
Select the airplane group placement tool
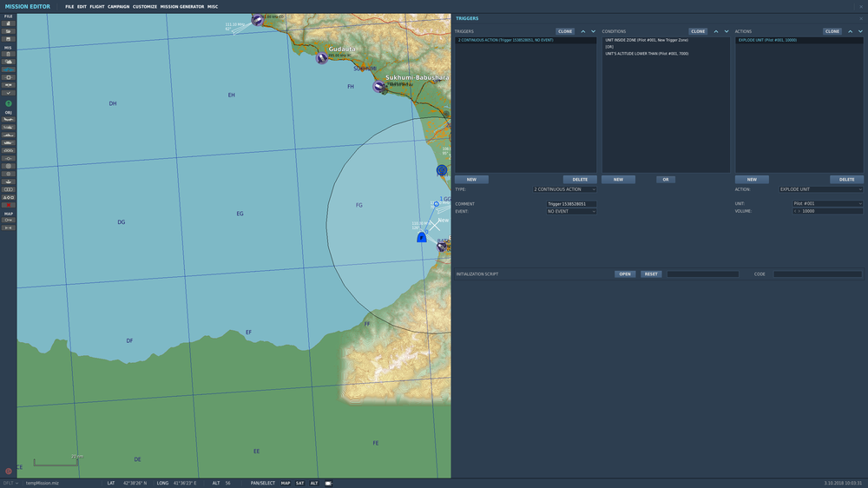click(9, 120)
